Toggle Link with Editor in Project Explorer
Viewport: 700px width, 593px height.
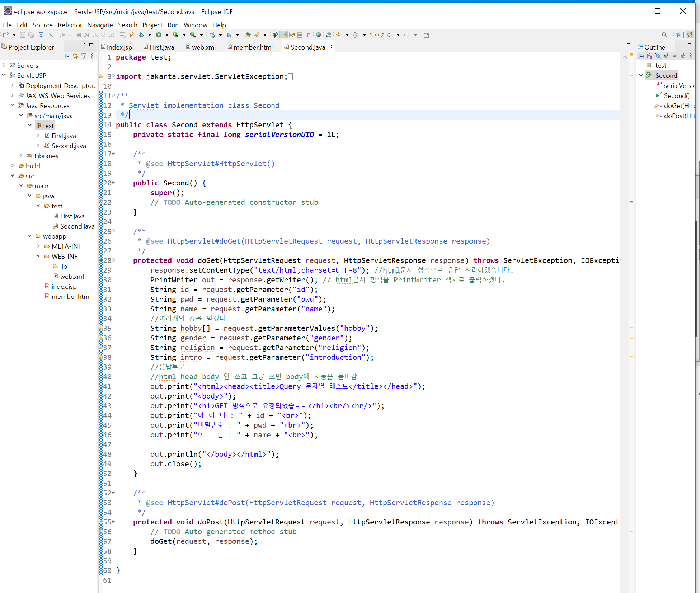coord(76,56)
